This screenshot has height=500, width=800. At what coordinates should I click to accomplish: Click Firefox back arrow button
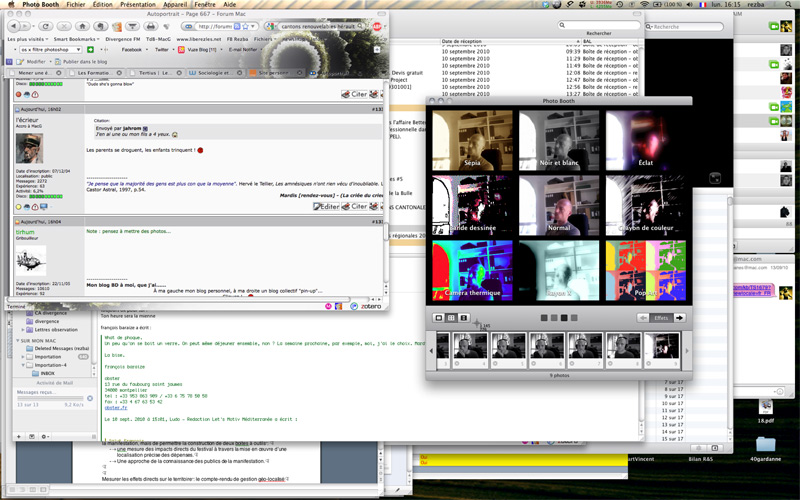[14, 26]
